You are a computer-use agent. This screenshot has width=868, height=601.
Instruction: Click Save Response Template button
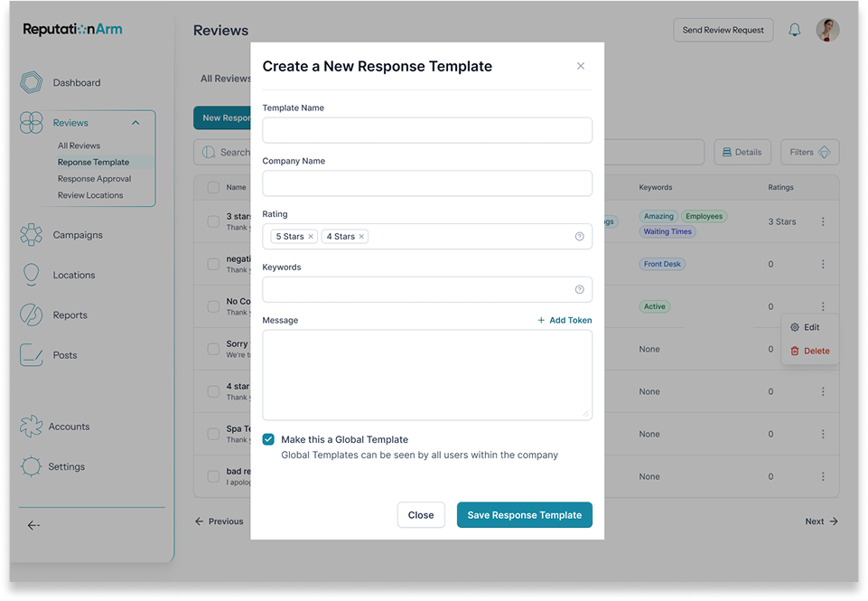[x=524, y=515]
